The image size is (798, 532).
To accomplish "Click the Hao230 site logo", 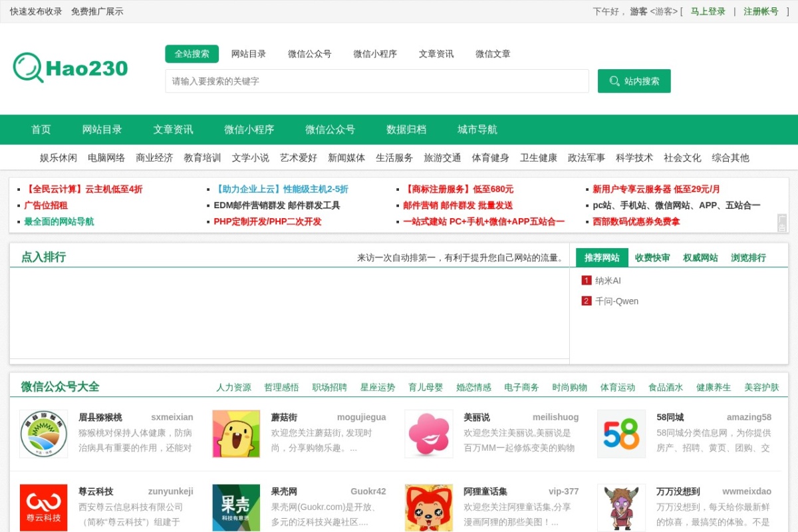I will 70,68.
